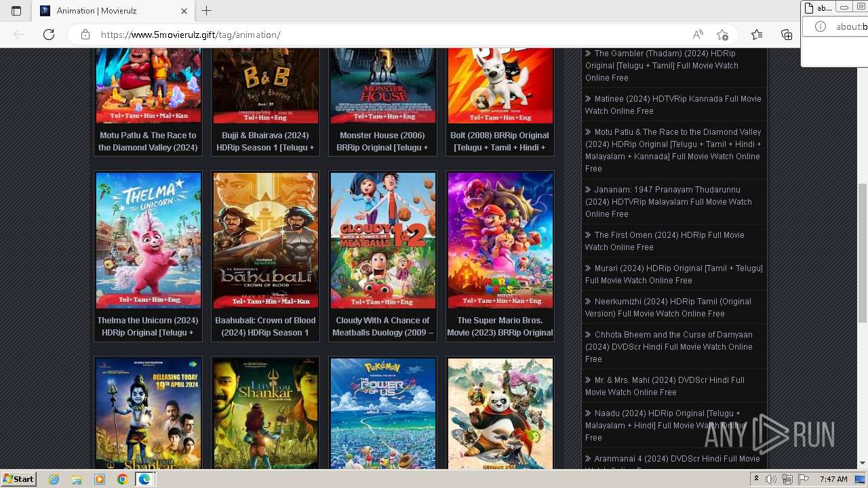The image size is (868, 488).
Task: Open Luv You Shankar poster thumbnail
Action: click(266, 413)
